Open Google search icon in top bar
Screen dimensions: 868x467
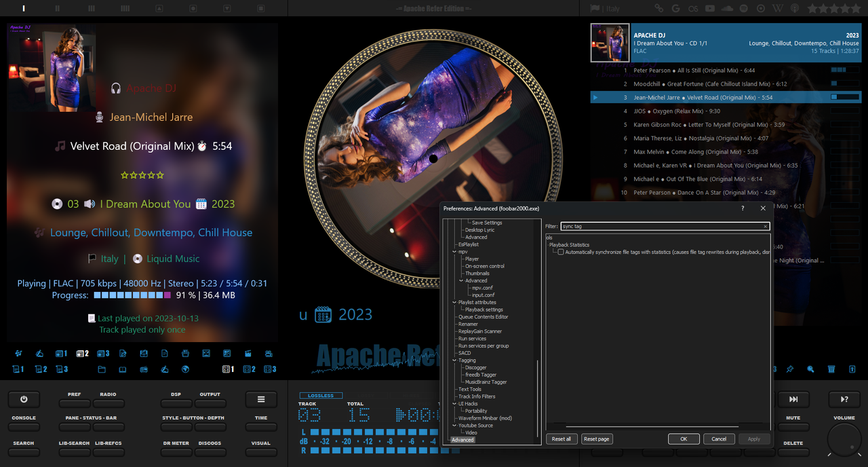coord(675,8)
